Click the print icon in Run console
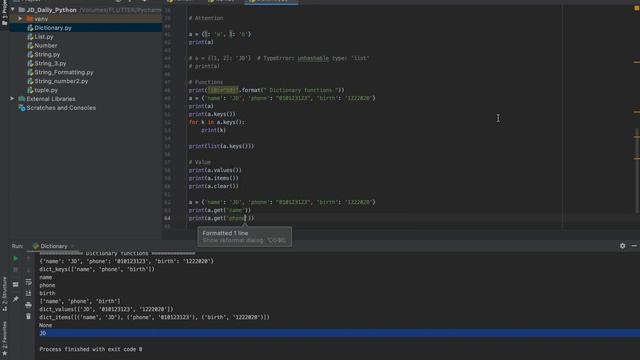This screenshot has height=360, width=640. (x=28, y=305)
